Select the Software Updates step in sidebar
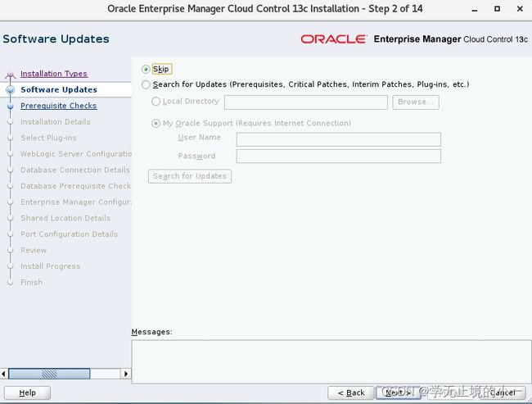Image resolution: width=532 pixels, height=404 pixels. (59, 89)
